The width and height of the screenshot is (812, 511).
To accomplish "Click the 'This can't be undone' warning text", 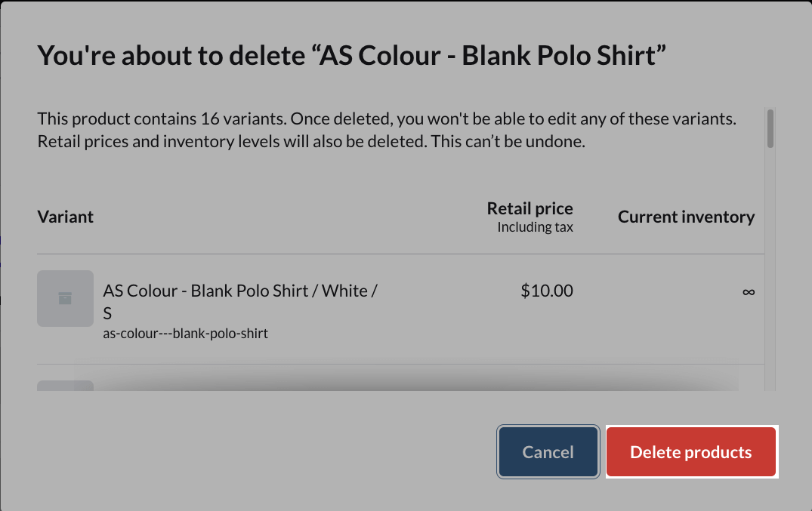I will tap(508, 141).
